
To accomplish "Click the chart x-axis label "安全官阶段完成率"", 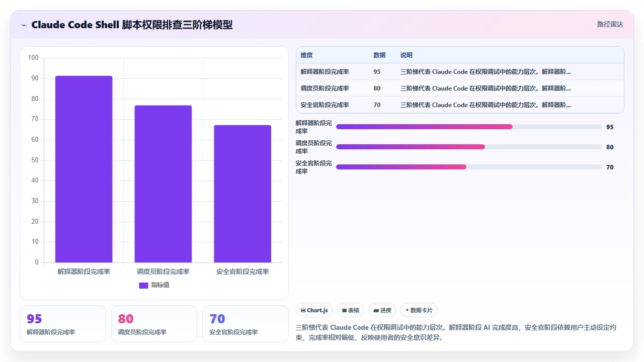I will (x=243, y=271).
